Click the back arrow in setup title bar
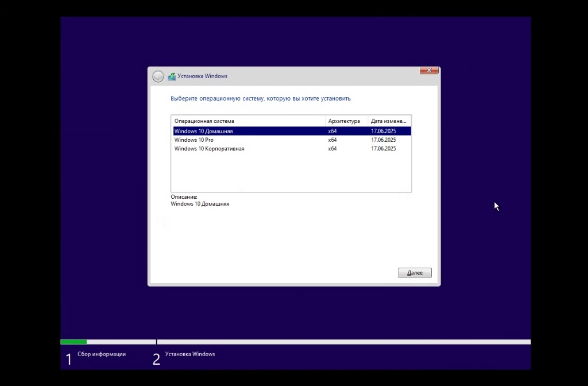Screen dimensions: 588x386 (x=158, y=76)
